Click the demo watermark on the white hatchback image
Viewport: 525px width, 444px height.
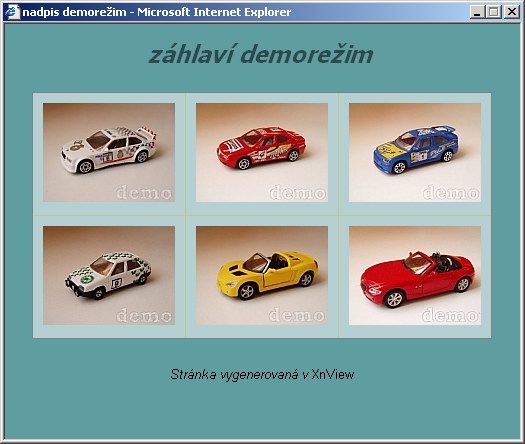[144, 315]
